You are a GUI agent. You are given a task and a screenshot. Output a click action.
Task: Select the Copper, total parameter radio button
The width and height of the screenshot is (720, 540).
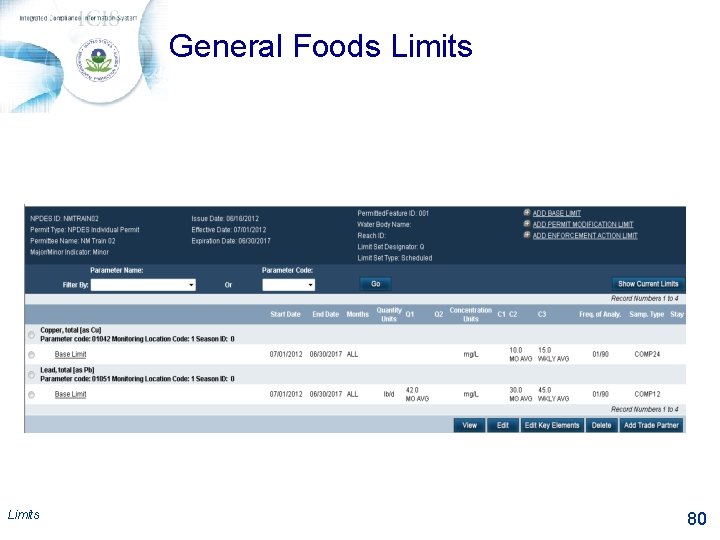point(31,335)
